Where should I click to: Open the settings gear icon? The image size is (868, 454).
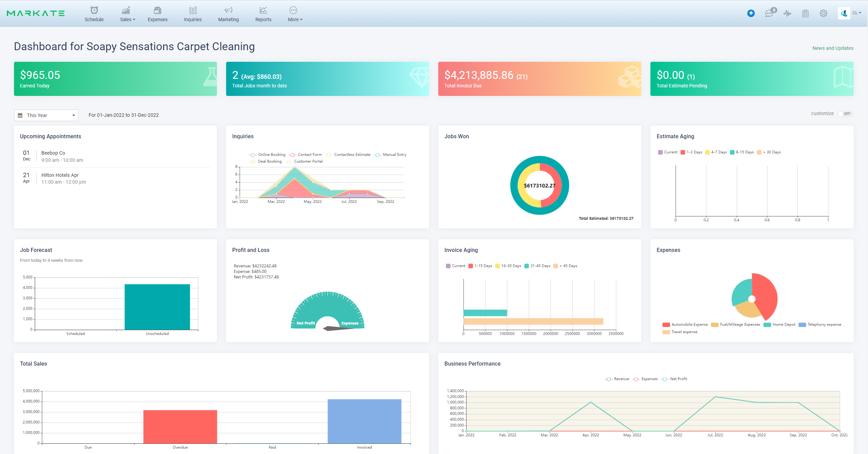click(x=823, y=13)
